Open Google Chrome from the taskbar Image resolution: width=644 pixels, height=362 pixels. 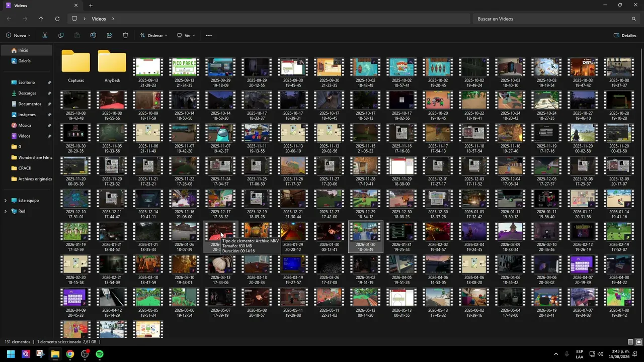pos(70,354)
